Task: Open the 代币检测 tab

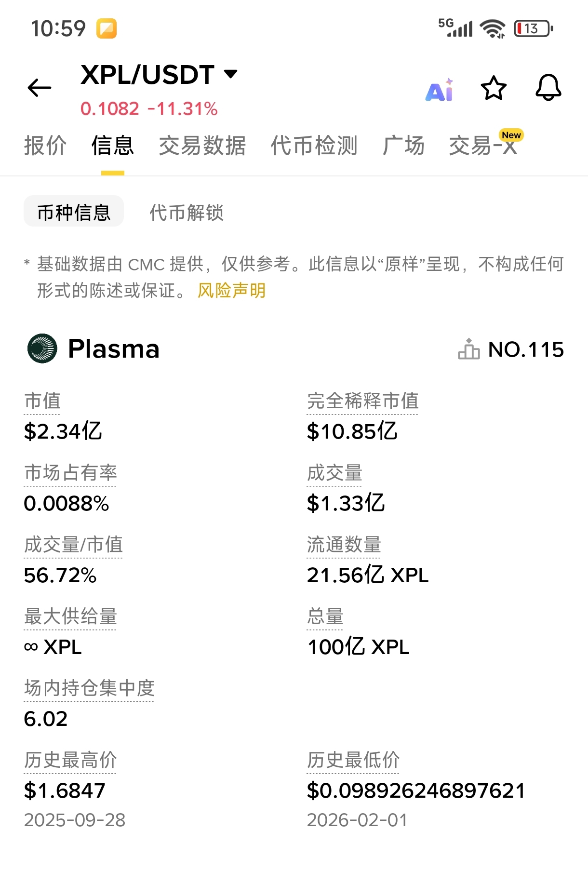Action: (x=314, y=146)
